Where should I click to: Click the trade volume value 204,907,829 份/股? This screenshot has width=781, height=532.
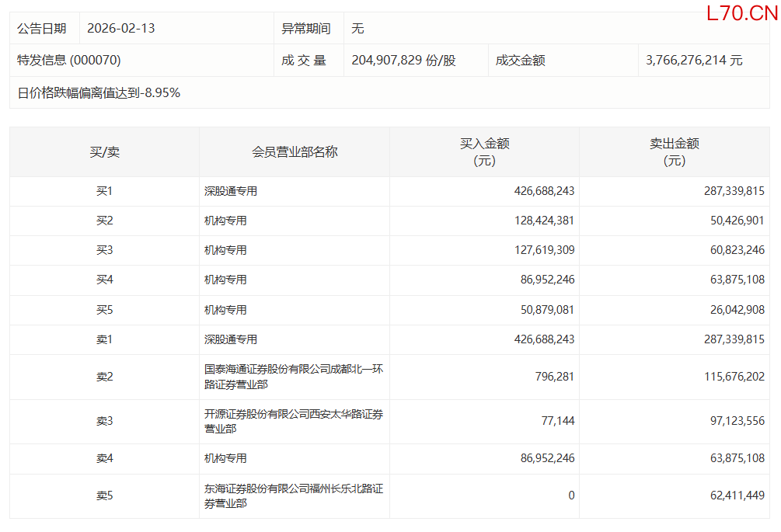(x=403, y=60)
